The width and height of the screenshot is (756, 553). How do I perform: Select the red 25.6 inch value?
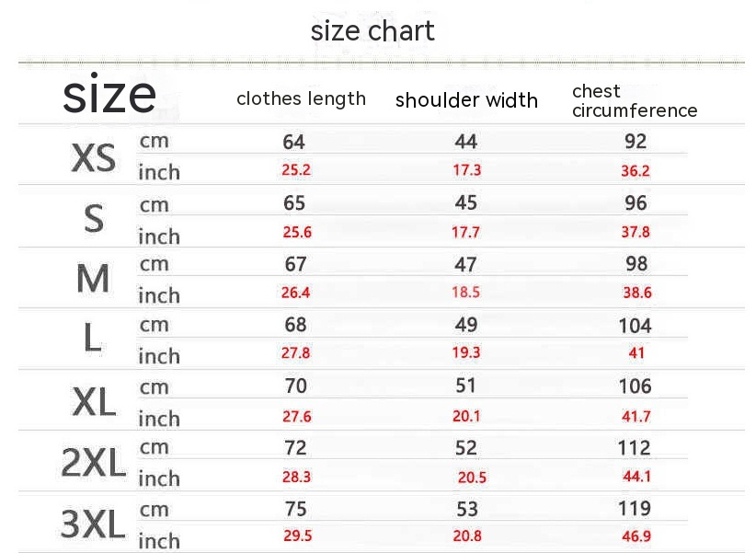(296, 233)
